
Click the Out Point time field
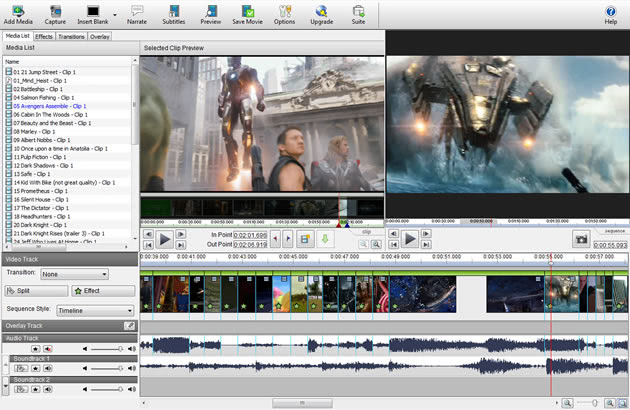[x=250, y=244]
